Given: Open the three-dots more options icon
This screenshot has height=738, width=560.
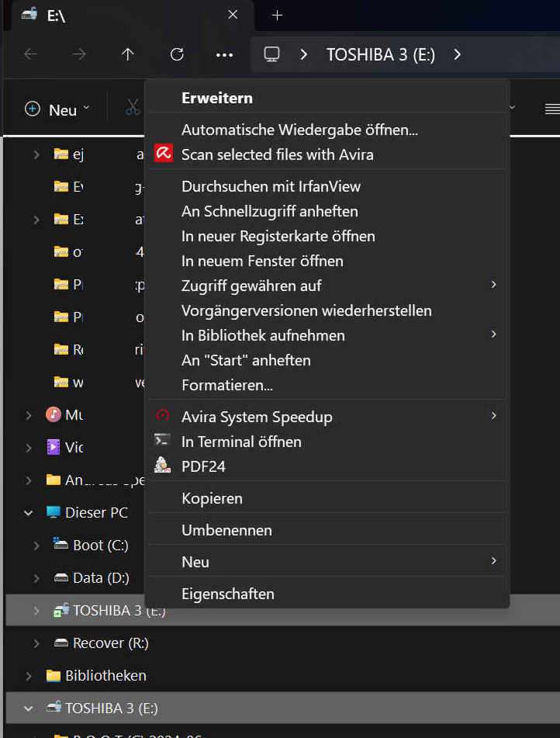Looking at the screenshot, I should (x=224, y=55).
